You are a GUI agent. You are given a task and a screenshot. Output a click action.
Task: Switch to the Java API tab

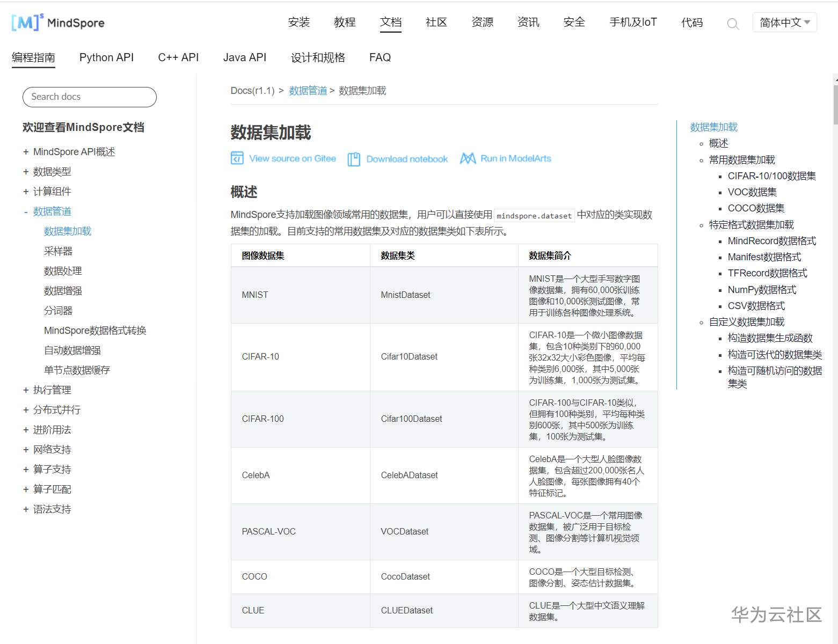click(x=245, y=57)
